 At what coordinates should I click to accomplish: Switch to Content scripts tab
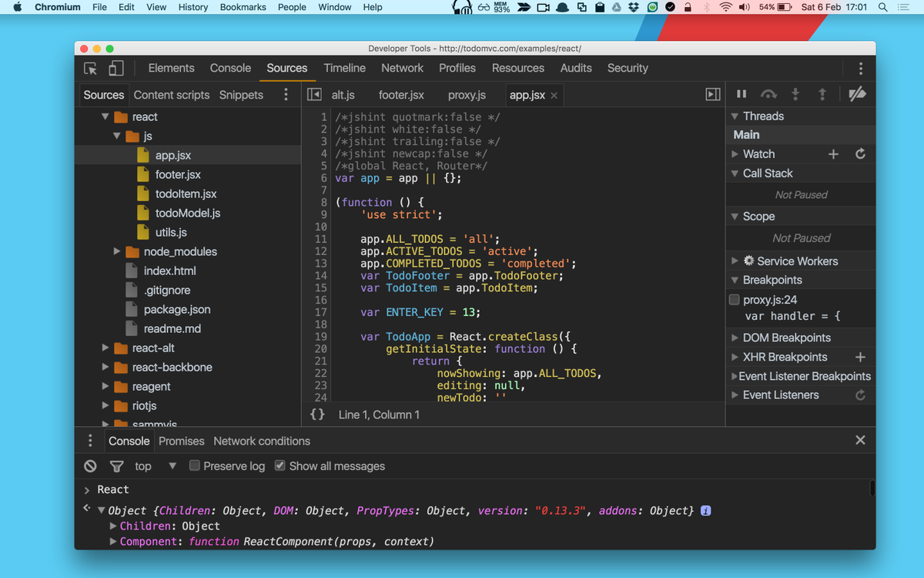point(172,95)
